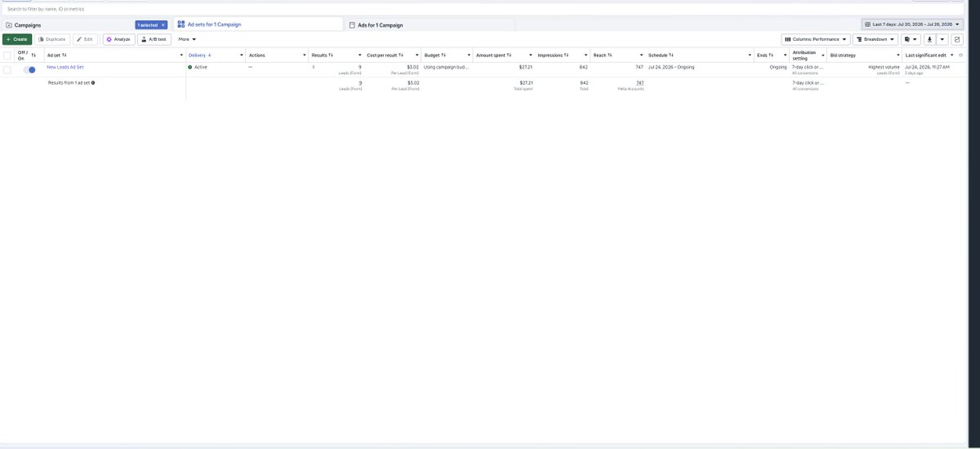Screen dimensions: 980x449
Task: Sort by the Schedule column
Action: 661,55
